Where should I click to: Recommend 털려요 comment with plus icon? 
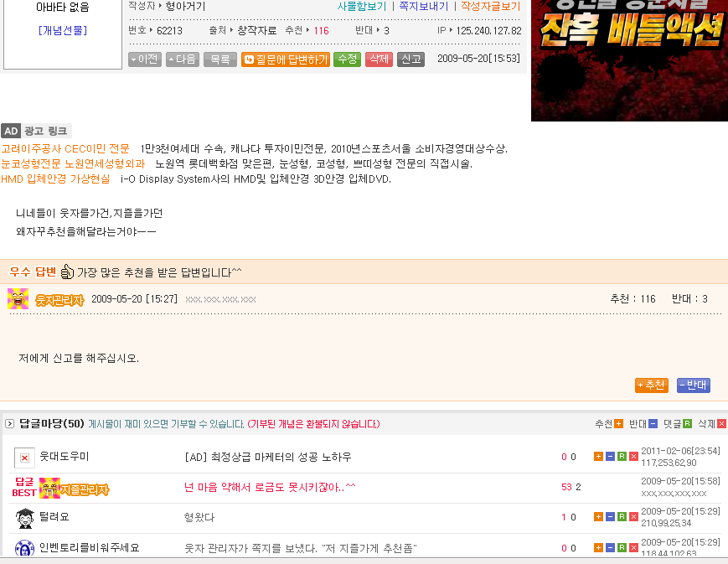598,516
